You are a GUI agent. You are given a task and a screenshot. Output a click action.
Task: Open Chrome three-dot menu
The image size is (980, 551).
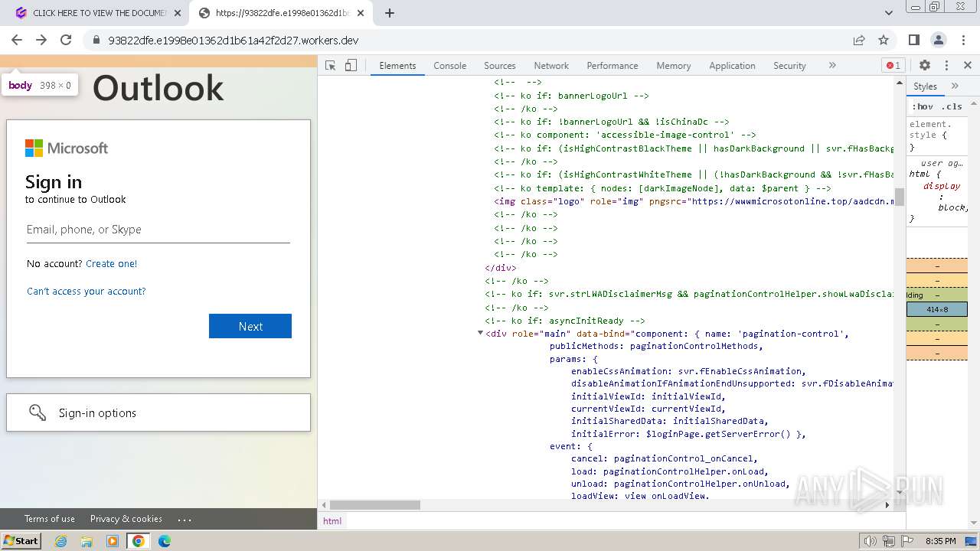tap(963, 40)
